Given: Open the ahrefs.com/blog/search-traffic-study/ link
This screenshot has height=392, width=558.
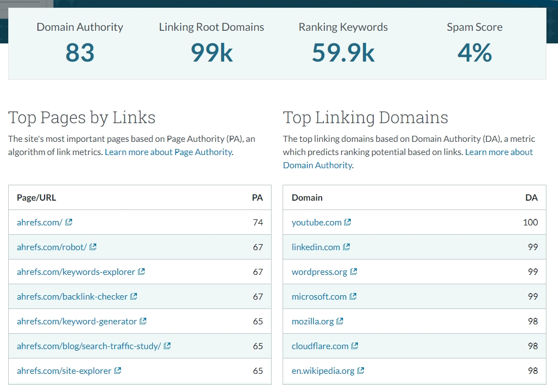Looking at the screenshot, I should click(89, 346).
